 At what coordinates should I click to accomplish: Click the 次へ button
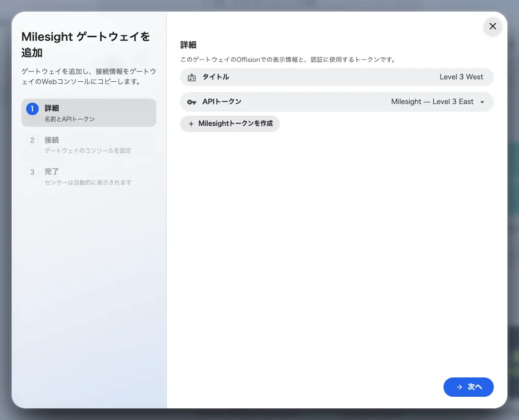[468, 387]
